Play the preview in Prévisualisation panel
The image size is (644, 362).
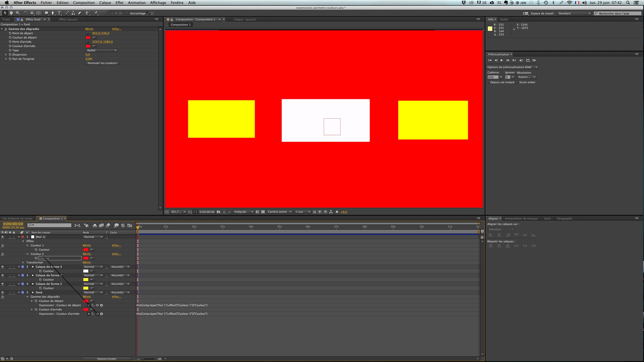point(502,60)
